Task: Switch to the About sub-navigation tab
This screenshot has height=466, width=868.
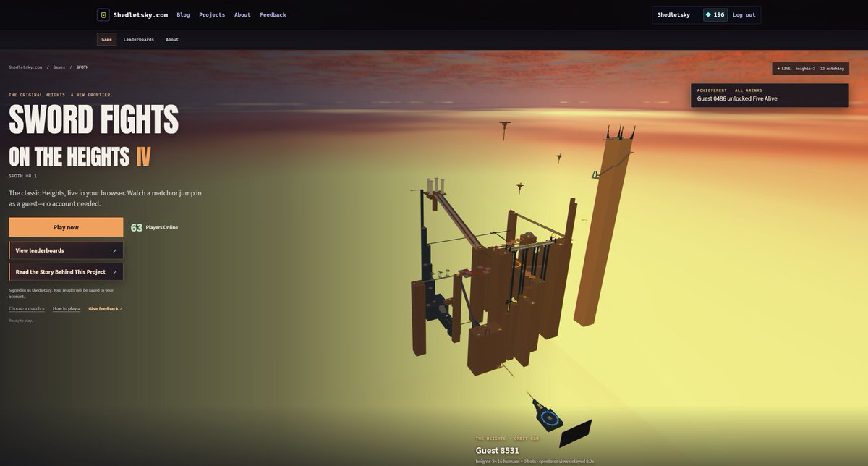Action: coord(172,39)
